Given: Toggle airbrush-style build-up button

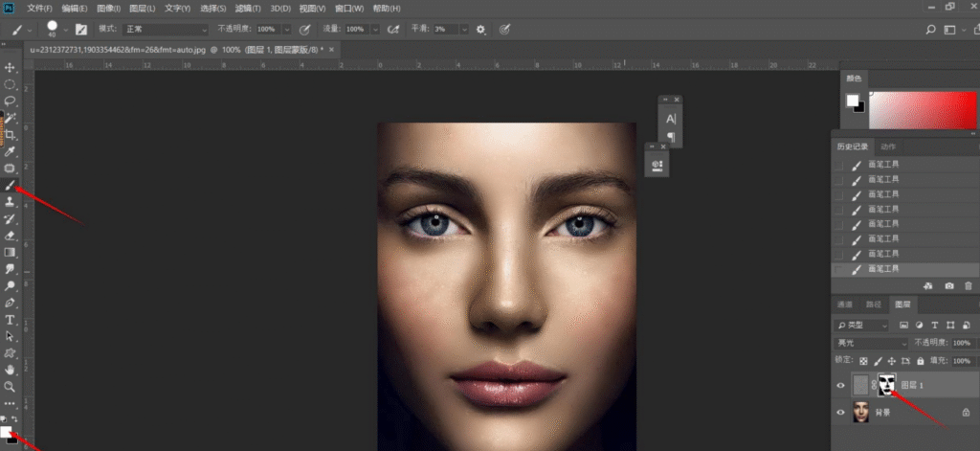Looking at the screenshot, I should (x=393, y=30).
